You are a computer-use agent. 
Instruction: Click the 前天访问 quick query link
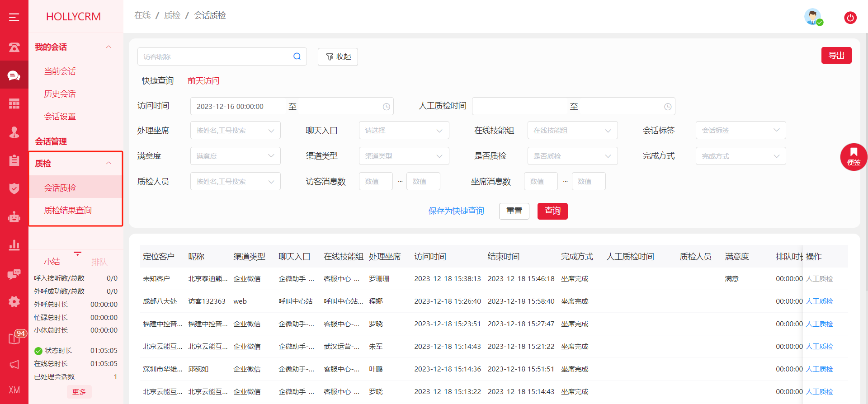(x=203, y=81)
